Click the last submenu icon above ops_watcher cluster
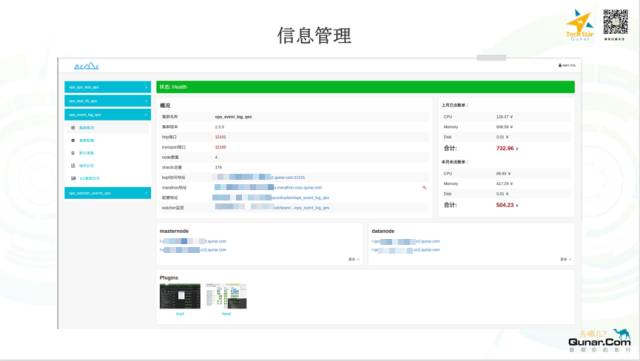This screenshot has width=640, height=361. (73, 178)
